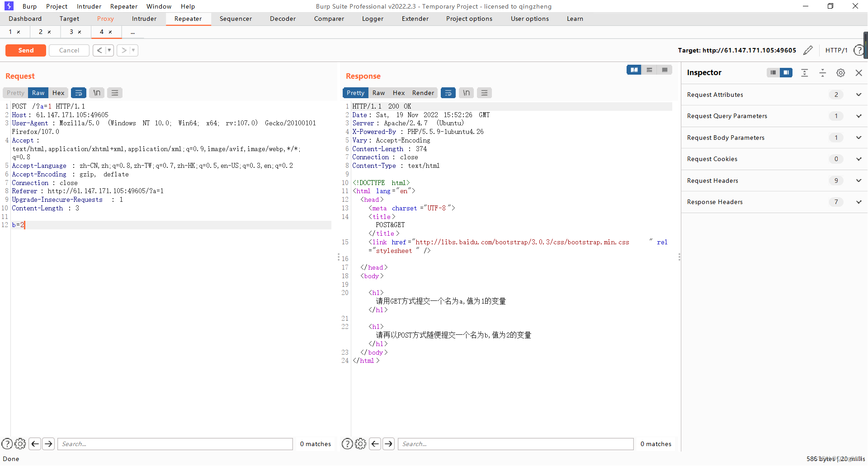Go forward in request history
The width and height of the screenshot is (868, 466).
123,50
